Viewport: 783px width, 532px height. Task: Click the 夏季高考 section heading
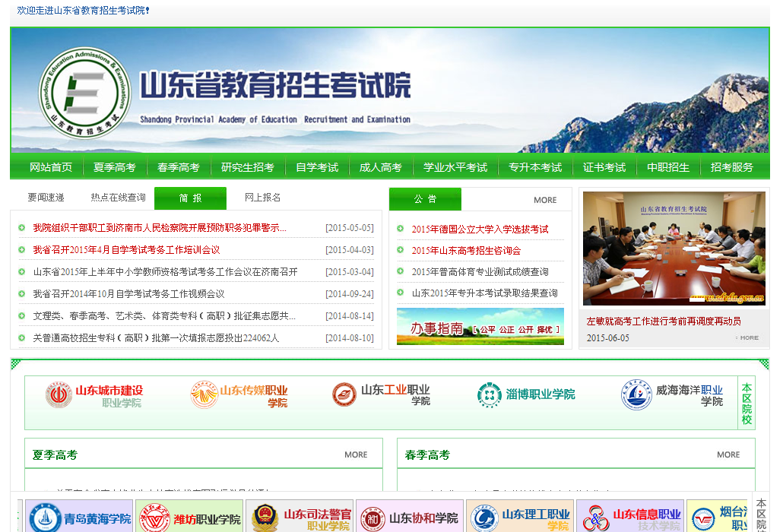(55, 454)
